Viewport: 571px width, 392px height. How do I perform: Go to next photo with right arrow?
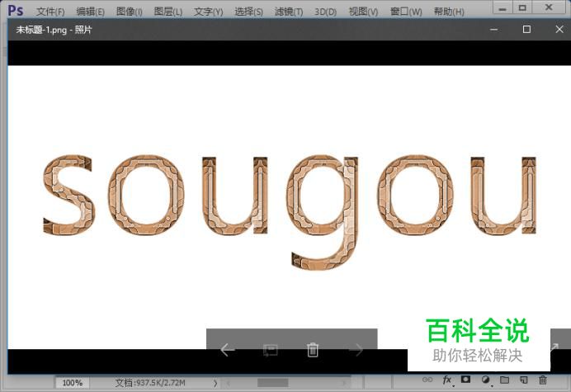(356, 350)
